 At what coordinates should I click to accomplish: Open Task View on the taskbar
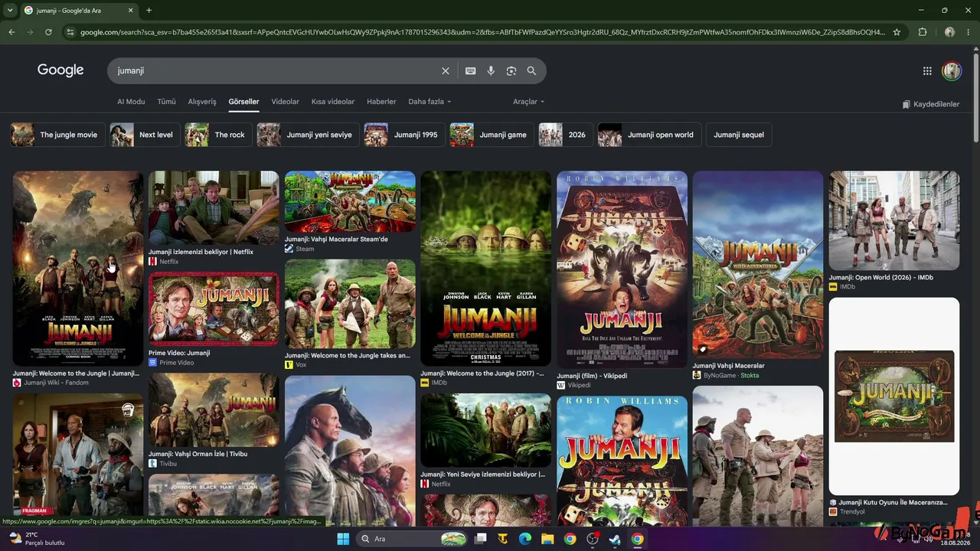point(481,539)
